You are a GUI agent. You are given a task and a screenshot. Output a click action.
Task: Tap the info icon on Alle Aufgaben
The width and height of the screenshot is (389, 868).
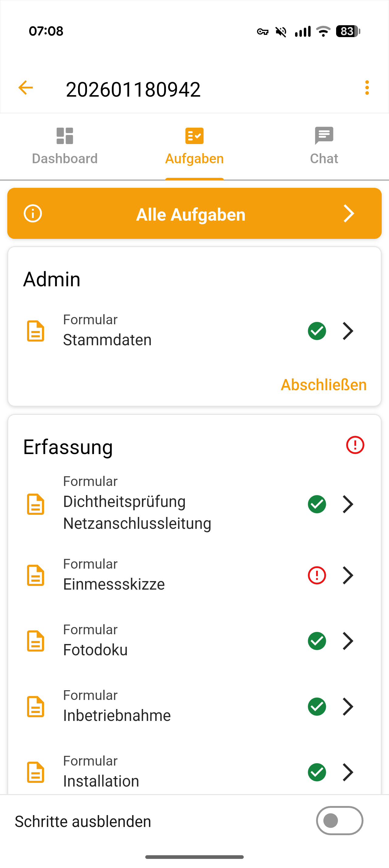tap(33, 214)
